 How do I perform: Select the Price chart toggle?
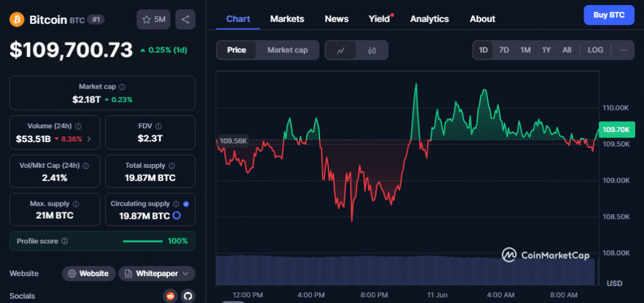[x=236, y=50]
